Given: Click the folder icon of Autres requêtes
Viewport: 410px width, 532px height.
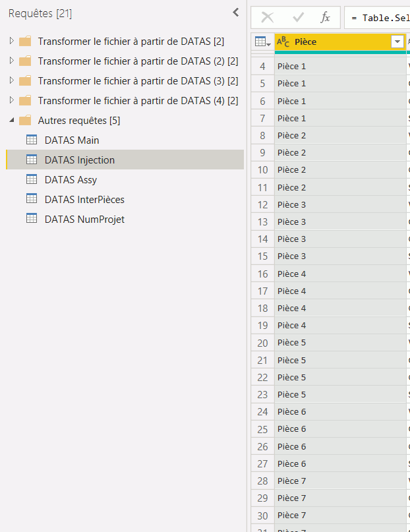Looking at the screenshot, I should pos(25,120).
